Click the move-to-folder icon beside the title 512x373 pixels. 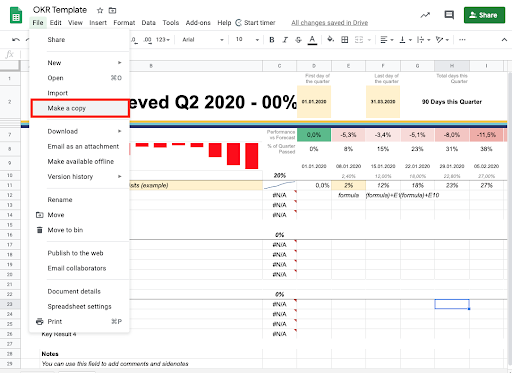pyautogui.click(x=113, y=11)
